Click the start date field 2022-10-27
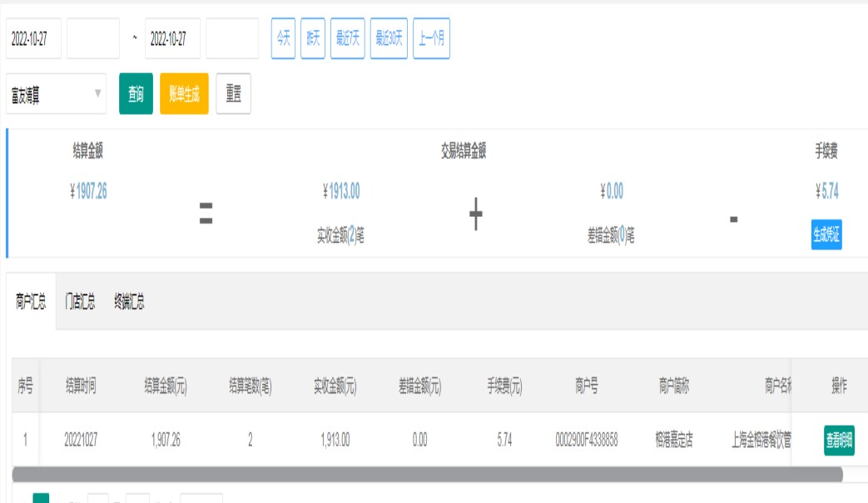 pos(33,39)
